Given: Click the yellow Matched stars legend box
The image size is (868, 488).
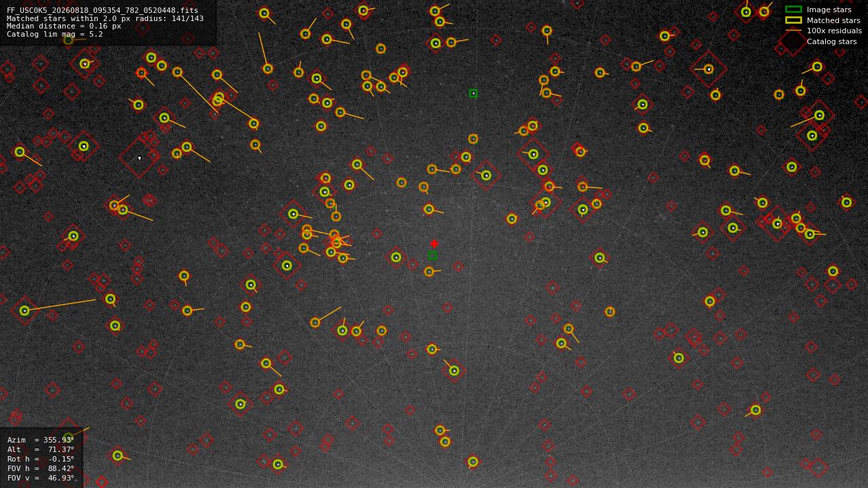Looking at the screenshot, I should click(793, 20).
